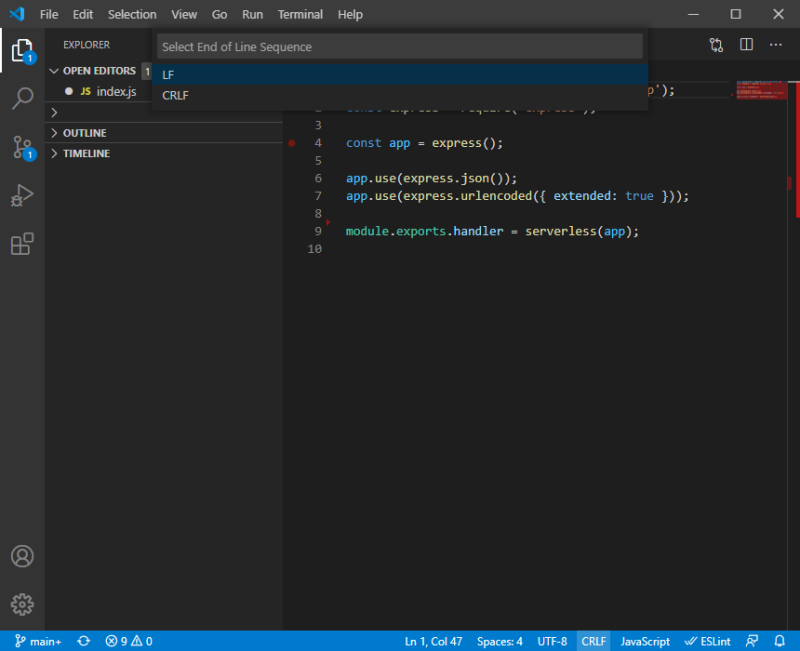Click the JavaScript language mode indicator

click(x=644, y=641)
